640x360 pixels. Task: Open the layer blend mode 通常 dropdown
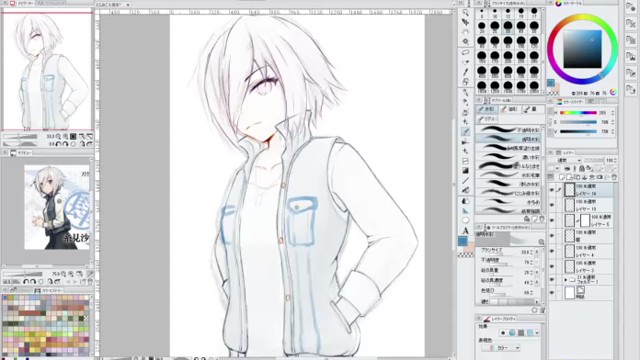coord(566,160)
